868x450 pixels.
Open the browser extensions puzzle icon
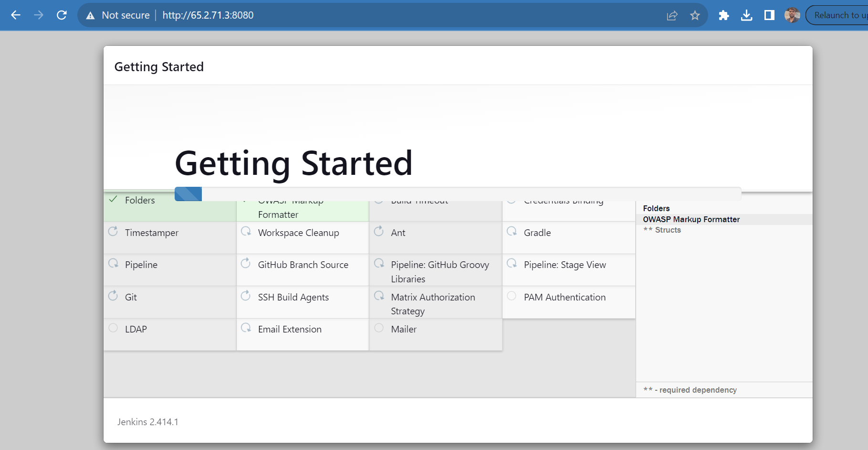(x=723, y=15)
